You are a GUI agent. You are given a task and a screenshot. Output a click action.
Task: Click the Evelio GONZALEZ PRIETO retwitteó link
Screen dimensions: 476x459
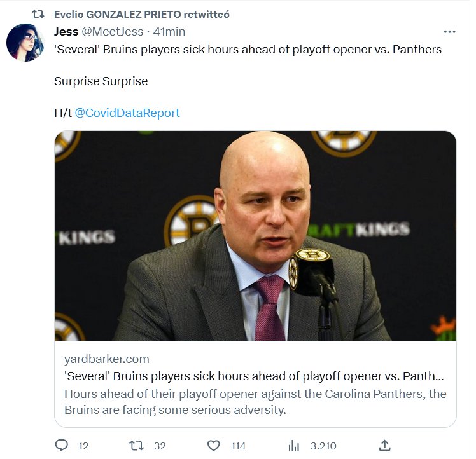click(x=141, y=14)
